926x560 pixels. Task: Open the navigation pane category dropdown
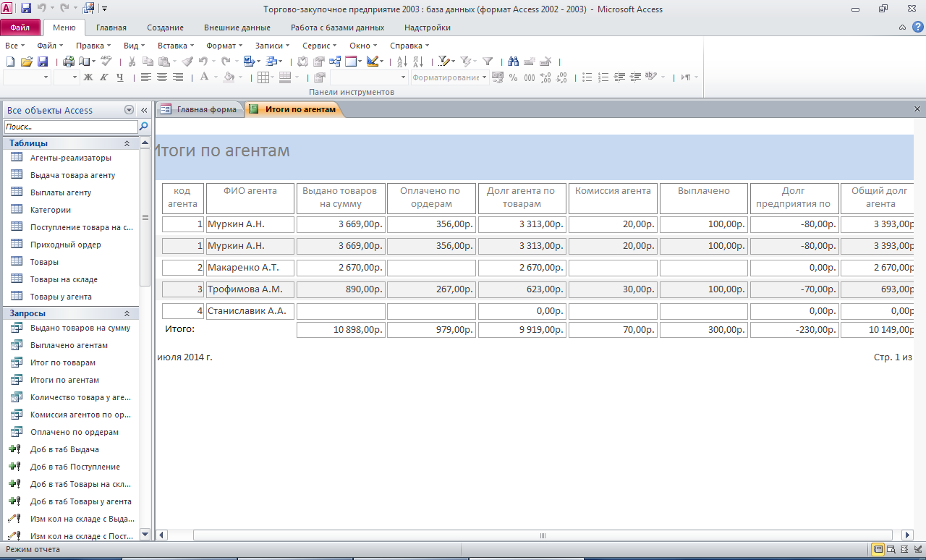[x=129, y=110]
